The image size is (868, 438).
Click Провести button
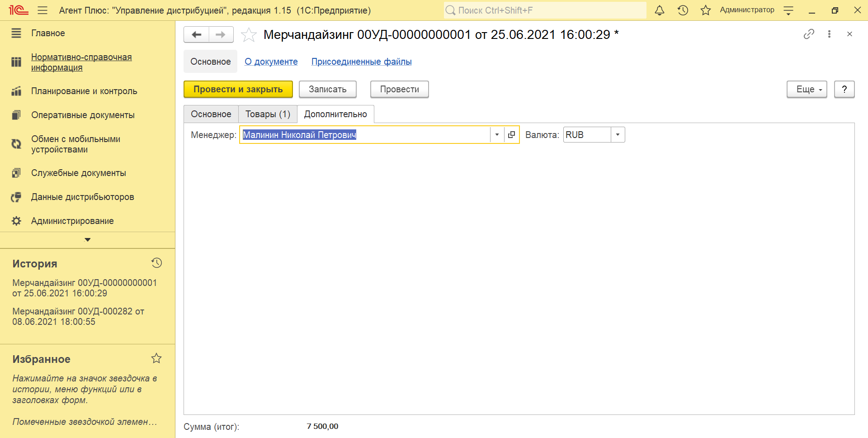399,89
